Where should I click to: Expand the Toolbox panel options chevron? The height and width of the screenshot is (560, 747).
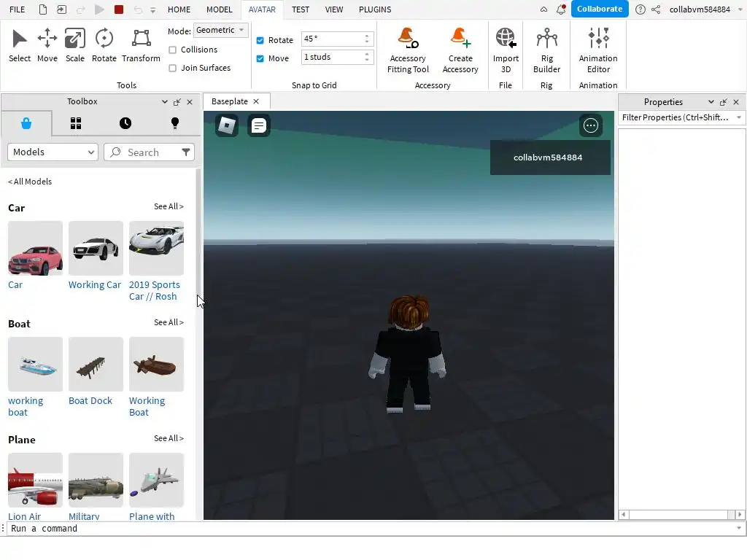click(164, 102)
